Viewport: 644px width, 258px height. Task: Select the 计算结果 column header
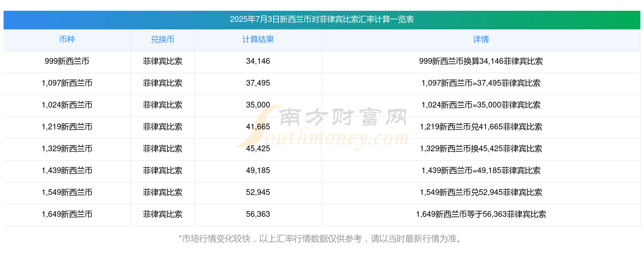tap(258, 39)
